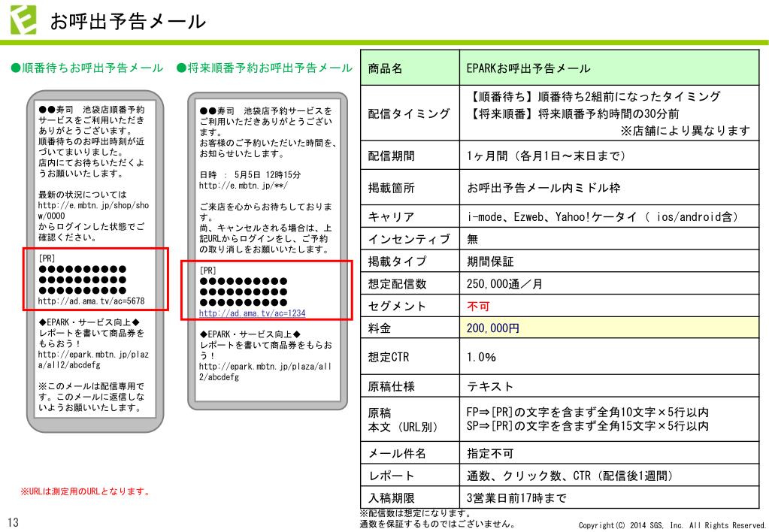Click the [PR] label in the right mail
This screenshot has height=532, width=769.
point(207,271)
